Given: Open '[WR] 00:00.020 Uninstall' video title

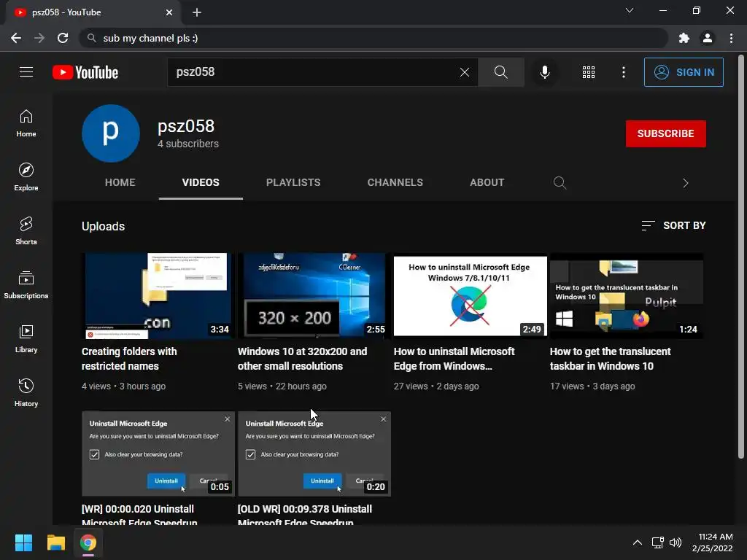Looking at the screenshot, I should coord(139,516).
